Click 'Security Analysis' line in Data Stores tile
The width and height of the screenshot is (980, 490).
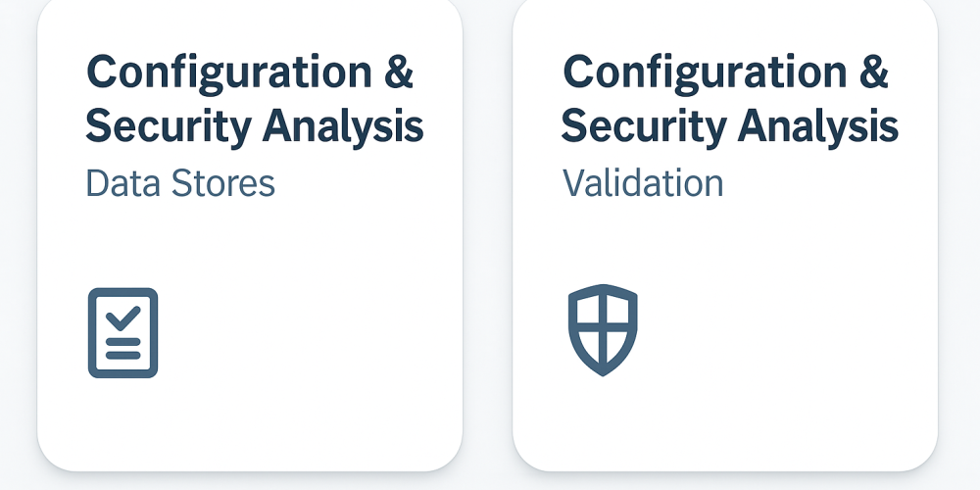(254, 126)
